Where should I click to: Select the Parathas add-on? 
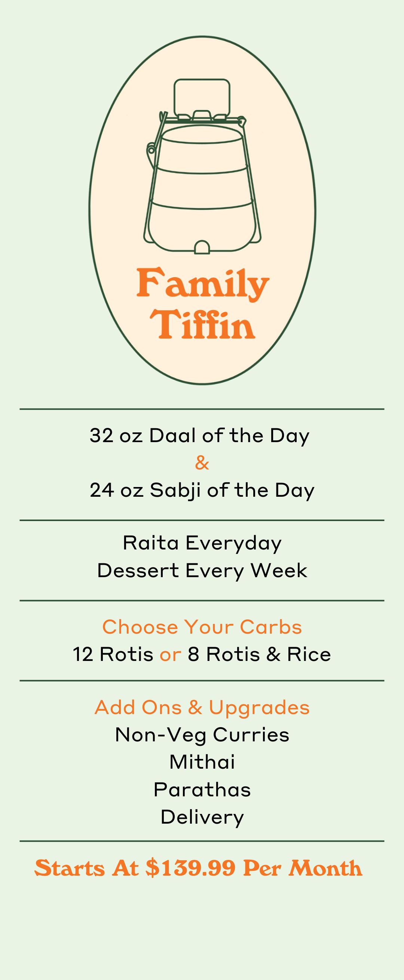pos(202,789)
